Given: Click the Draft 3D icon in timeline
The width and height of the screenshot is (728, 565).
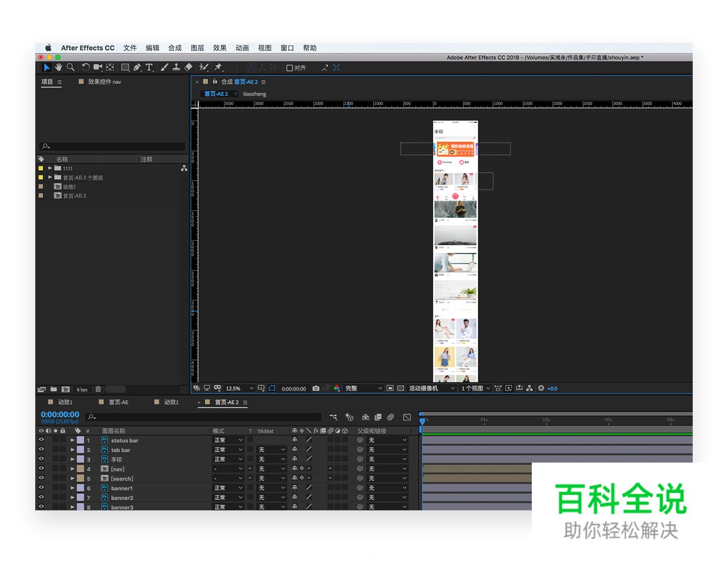Looking at the screenshot, I should pos(349,417).
